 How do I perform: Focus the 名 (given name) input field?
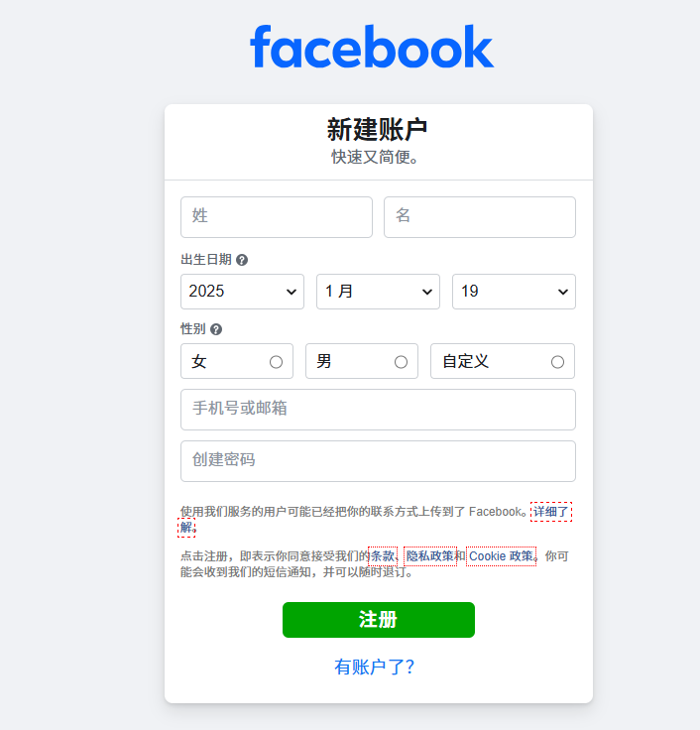(x=480, y=217)
